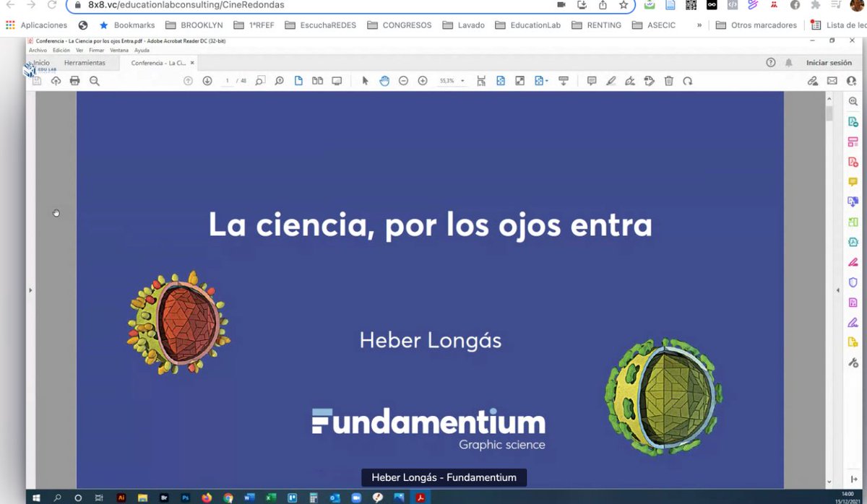This screenshot has height=504, width=867.
Task: Close the Conferencia - La Ci... document tab
Action: [x=192, y=63]
